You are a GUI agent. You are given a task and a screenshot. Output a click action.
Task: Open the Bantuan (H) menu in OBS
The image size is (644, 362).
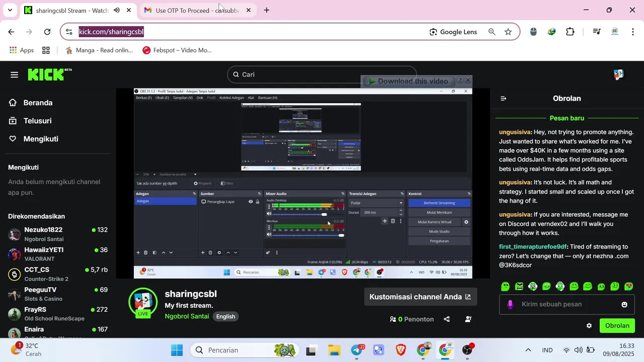click(x=268, y=98)
